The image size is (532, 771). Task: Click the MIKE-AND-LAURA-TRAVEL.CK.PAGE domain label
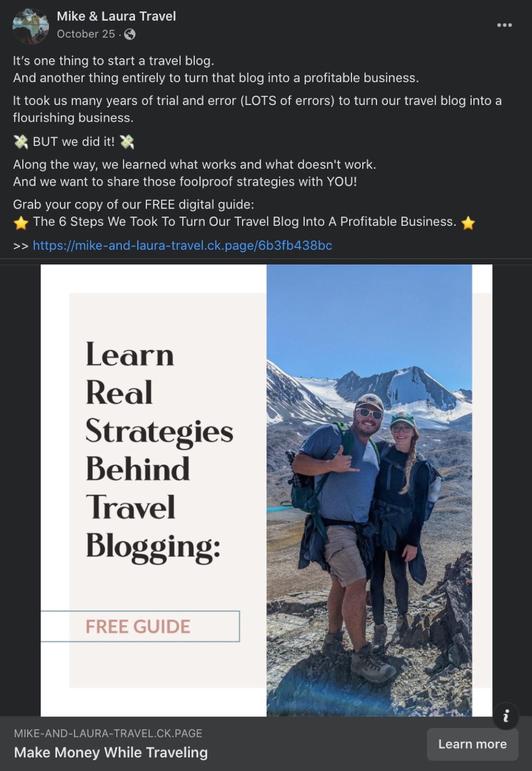tap(108, 733)
